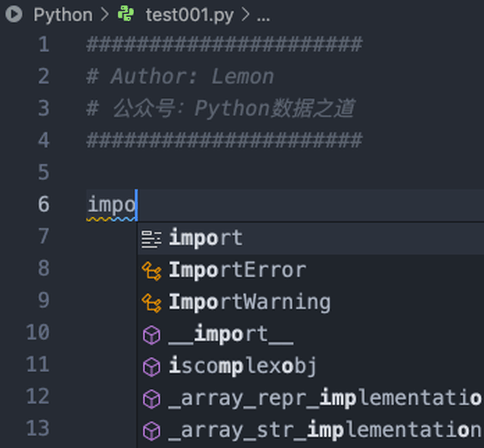The width and height of the screenshot is (484, 448).
Task: Click the cube icon beside _array_repr_implementation
Action: point(152,398)
